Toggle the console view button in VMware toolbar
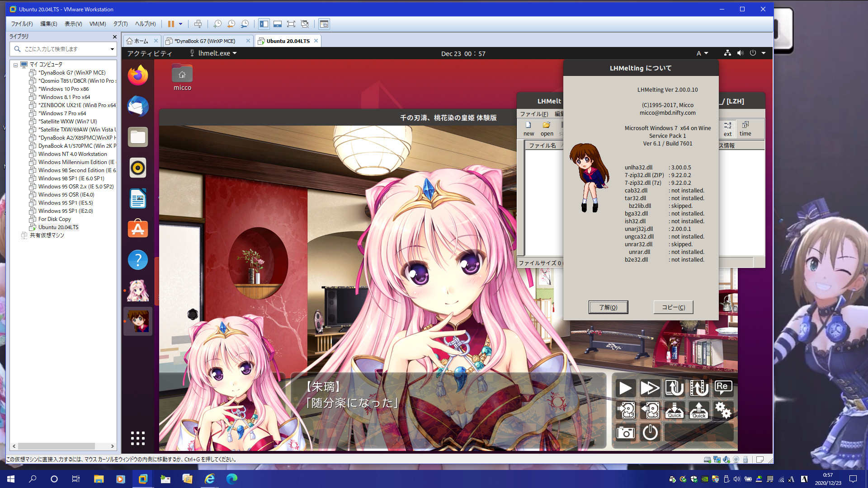868x488 pixels. coord(324,24)
